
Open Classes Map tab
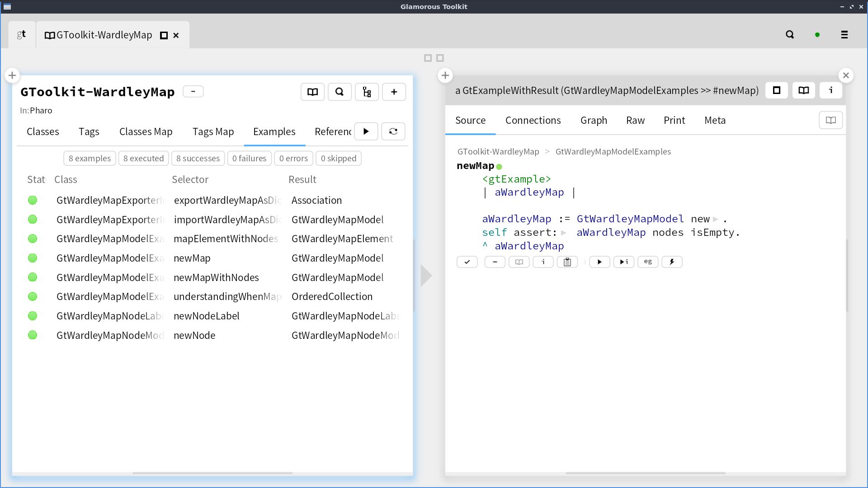point(146,131)
